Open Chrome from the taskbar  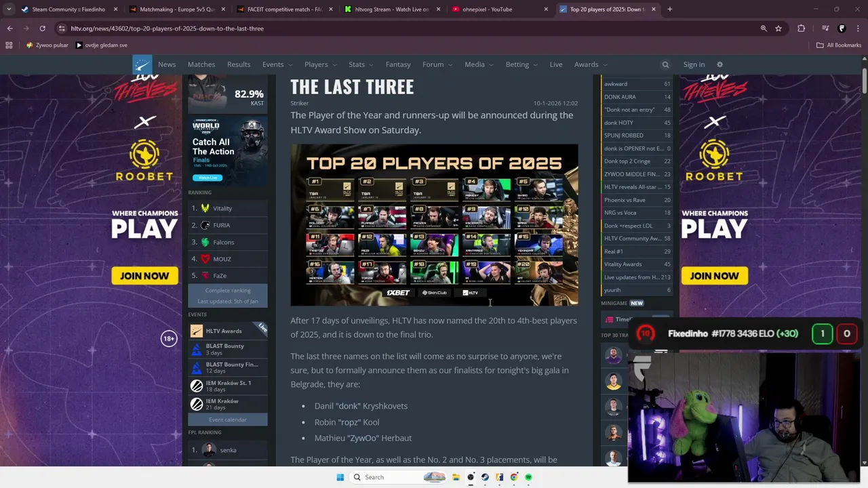[x=514, y=477]
